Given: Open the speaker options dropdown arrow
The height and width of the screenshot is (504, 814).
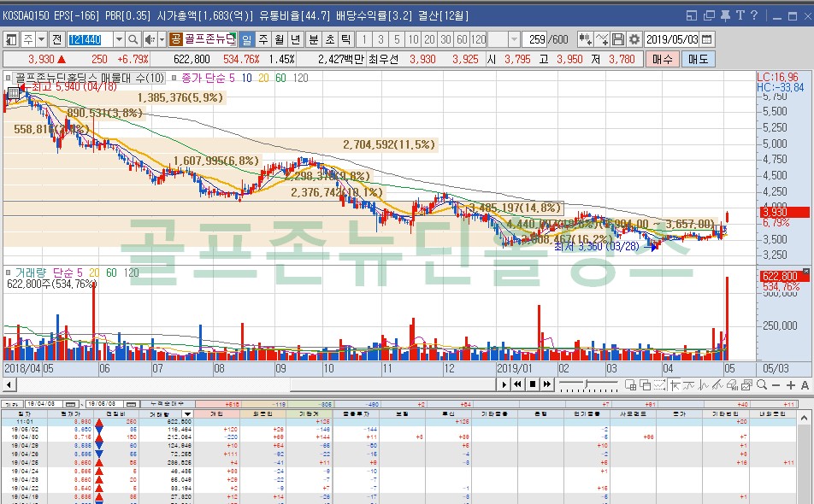Looking at the screenshot, I should pyautogui.click(x=162, y=39).
